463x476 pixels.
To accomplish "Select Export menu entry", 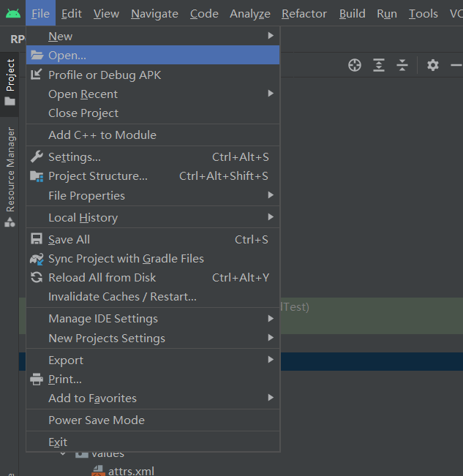I will click(x=153, y=360).
